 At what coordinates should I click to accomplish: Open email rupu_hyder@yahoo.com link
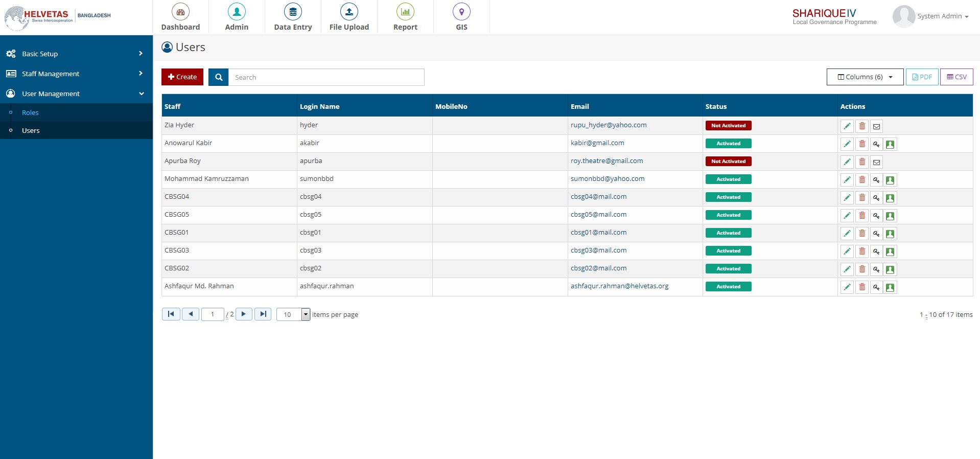tap(609, 125)
